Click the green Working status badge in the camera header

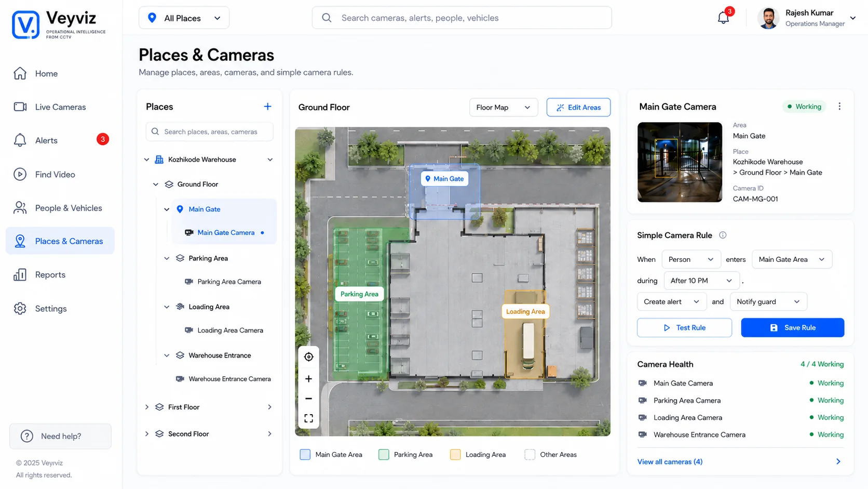804,107
